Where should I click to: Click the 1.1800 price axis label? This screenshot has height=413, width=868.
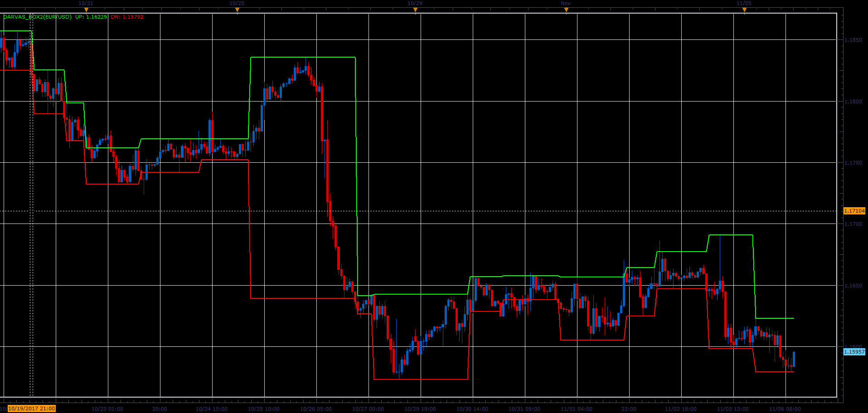(x=853, y=102)
